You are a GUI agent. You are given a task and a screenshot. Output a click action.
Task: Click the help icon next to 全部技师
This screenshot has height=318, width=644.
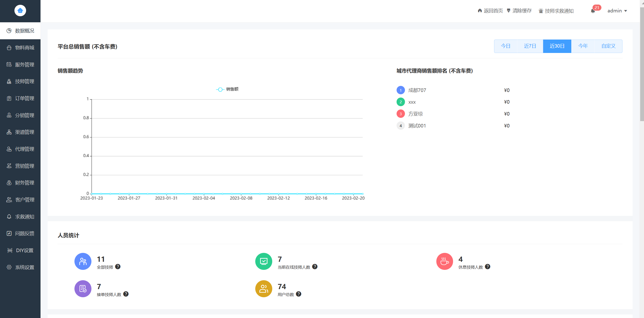[x=118, y=266]
